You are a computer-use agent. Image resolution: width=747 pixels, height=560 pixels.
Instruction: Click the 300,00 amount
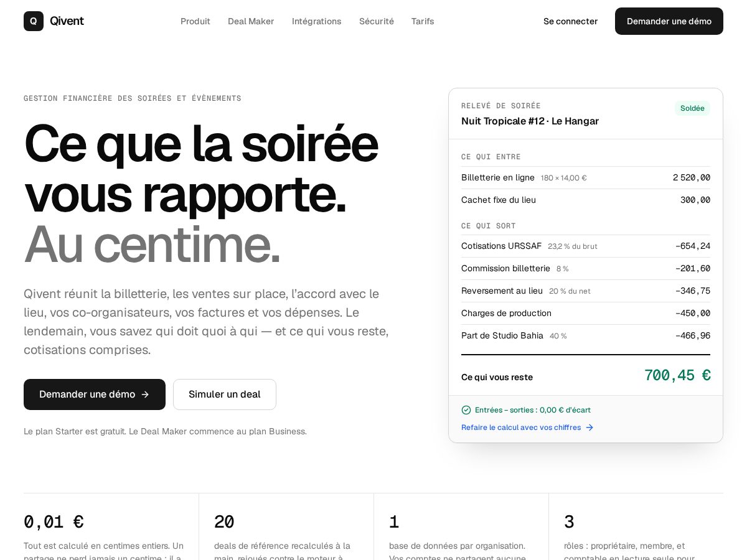click(695, 200)
